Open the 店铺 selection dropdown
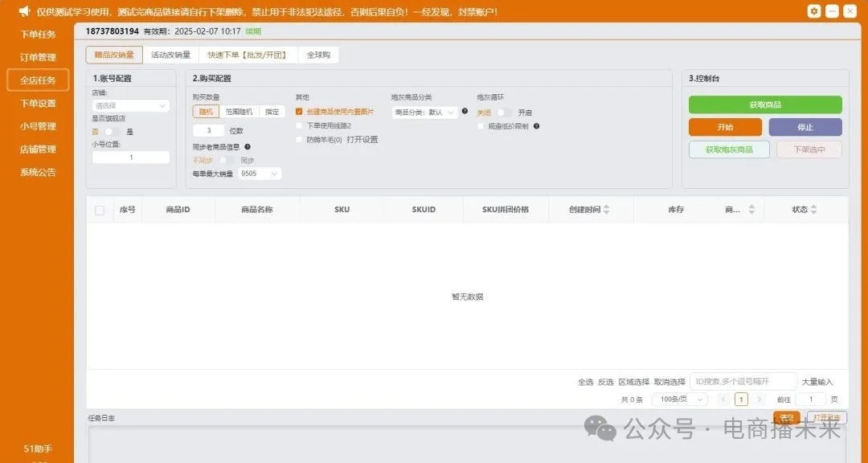The image size is (868, 463). 130,105
